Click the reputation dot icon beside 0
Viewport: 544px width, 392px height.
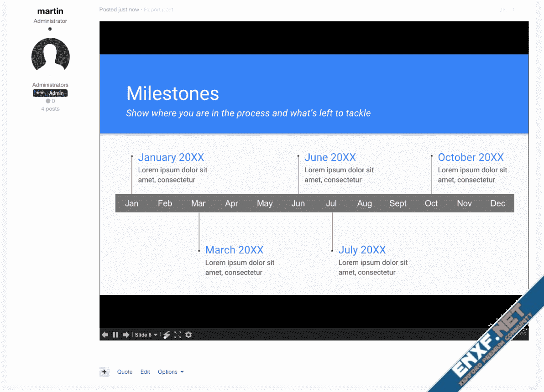coord(47,101)
